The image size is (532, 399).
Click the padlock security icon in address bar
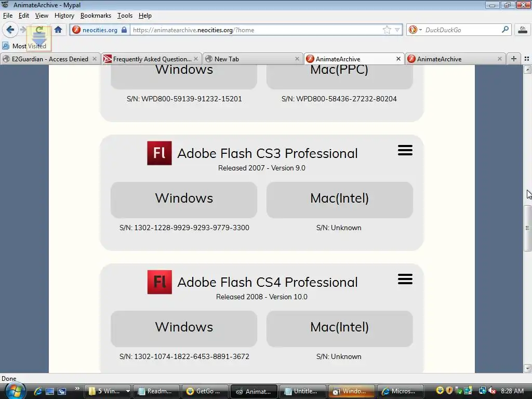pyautogui.click(x=124, y=30)
